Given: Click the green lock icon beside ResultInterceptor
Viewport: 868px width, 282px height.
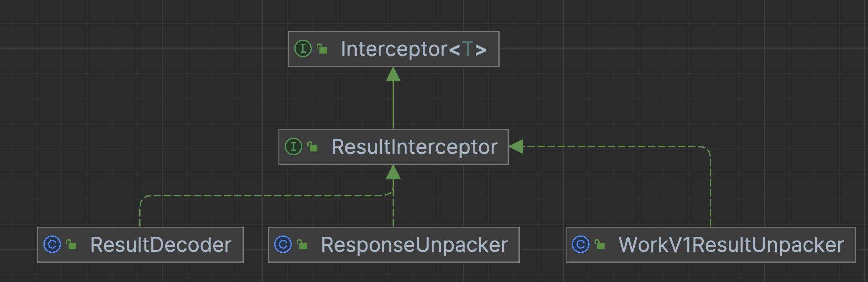Looking at the screenshot, I should pyautogui.click(x=312, y=147).
